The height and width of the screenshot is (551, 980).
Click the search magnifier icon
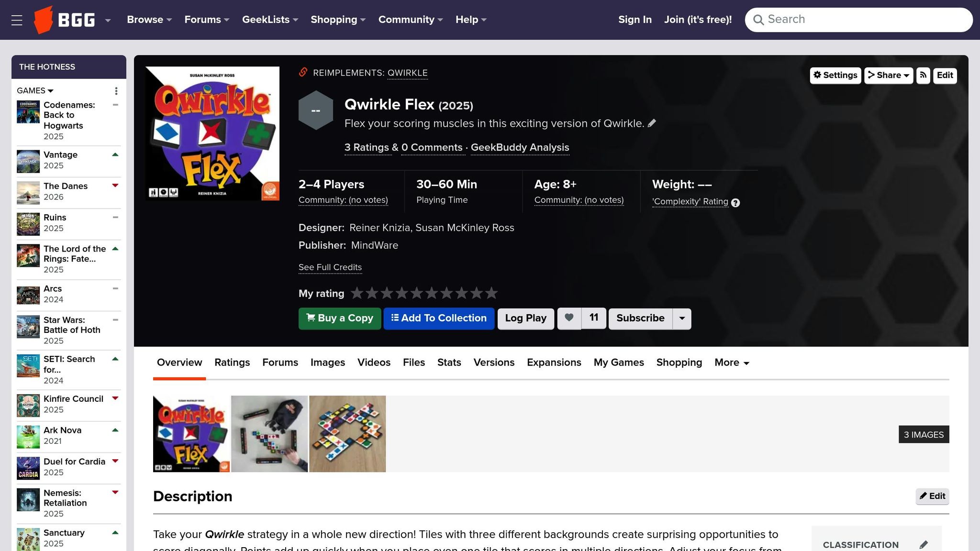click(758, 20)
